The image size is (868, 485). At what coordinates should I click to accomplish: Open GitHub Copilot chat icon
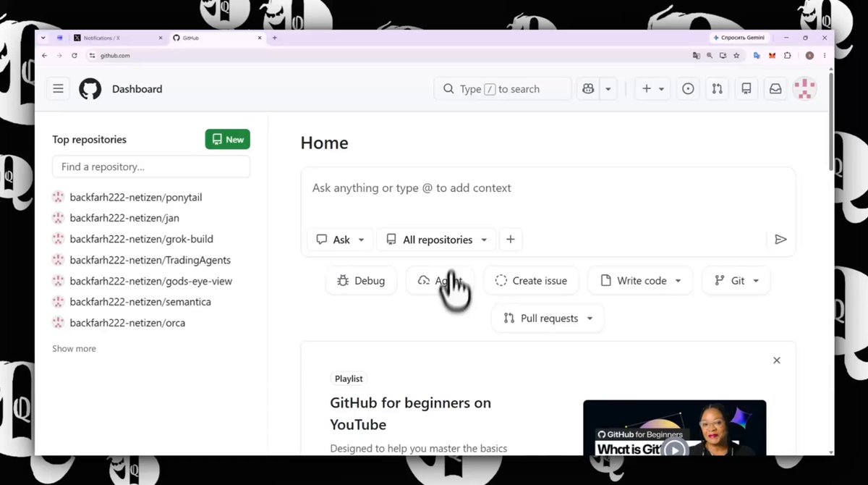tap(588, 89)
